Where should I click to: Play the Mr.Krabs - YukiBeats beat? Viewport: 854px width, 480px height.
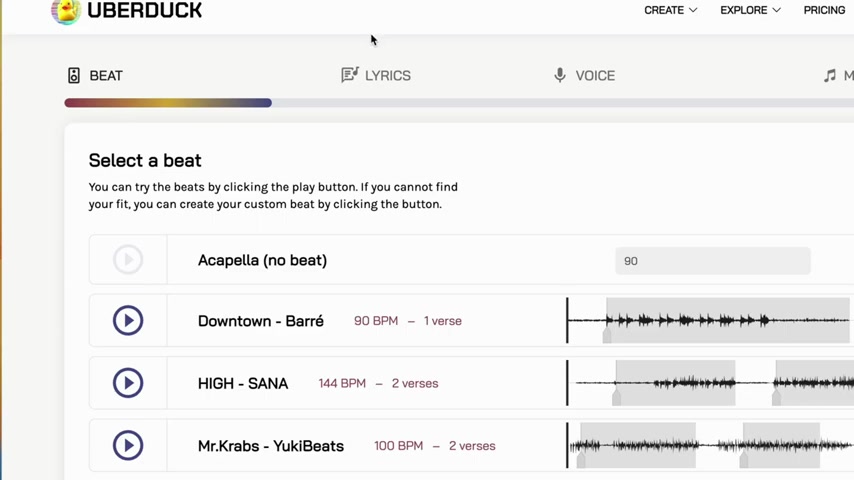pos(128,445)
